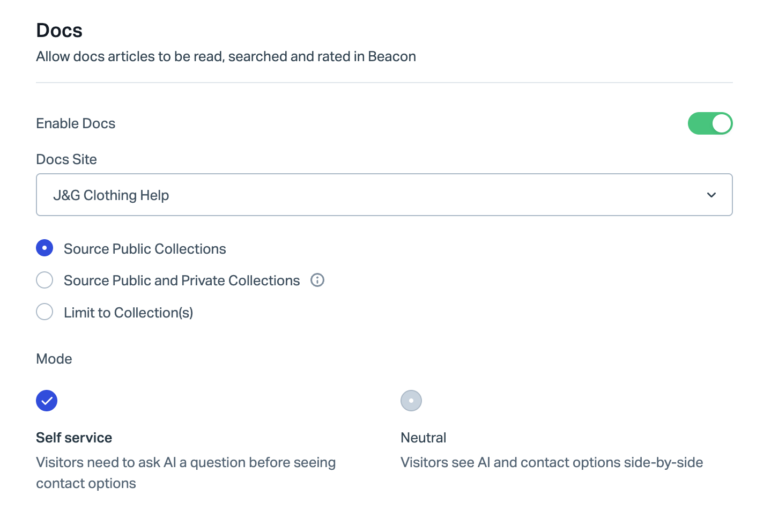Click the 'Limit to Collection(s)' label text
Viewport: 771px width, 532px height.
pyautogui.click(x=128, y=313)
